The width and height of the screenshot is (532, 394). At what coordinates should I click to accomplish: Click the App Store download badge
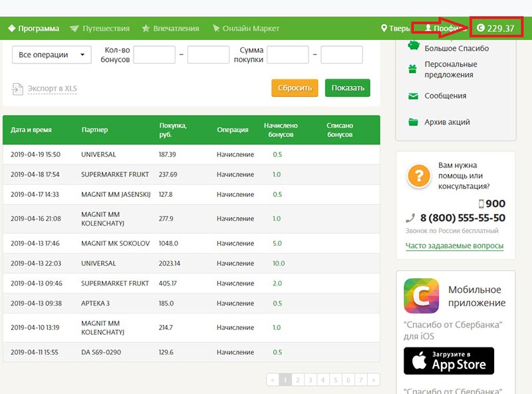(x=449, y=361)
